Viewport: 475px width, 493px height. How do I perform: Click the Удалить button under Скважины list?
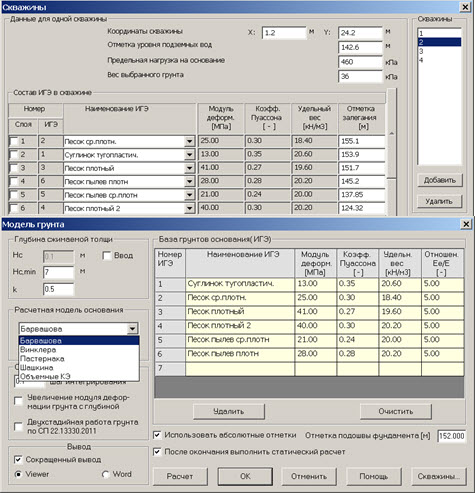440,201
